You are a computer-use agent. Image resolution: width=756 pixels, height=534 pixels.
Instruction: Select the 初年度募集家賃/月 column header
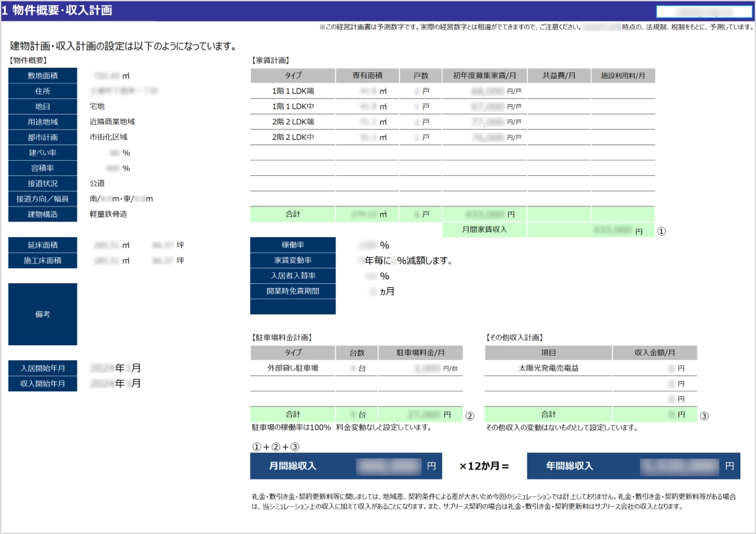484,76
